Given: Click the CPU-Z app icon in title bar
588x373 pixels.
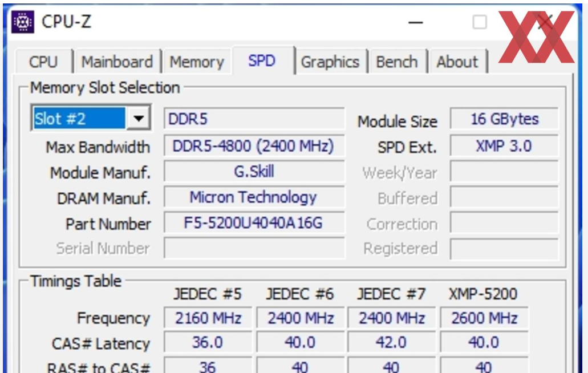Looking at the screenshot, I should click(22, 22).
